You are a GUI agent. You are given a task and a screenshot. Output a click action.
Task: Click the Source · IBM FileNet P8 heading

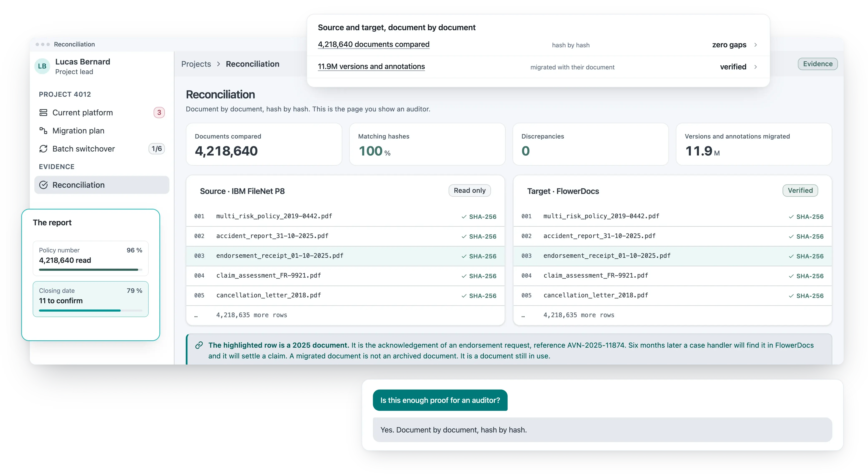click(x=242, y=191)
